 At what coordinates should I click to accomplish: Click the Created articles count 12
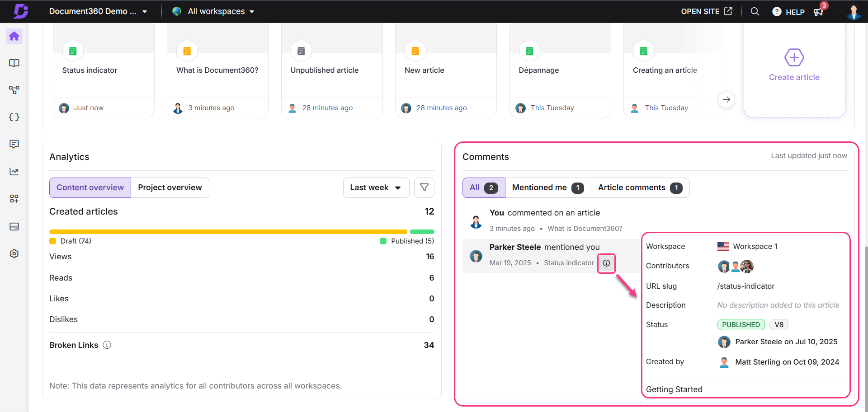[x=429, y=211]
